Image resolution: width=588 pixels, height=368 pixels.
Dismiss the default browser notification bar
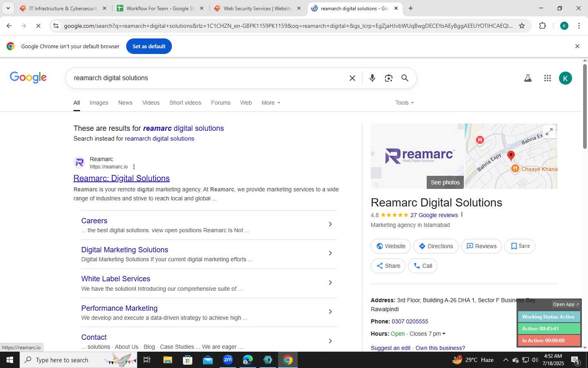click(x=577, y=46)
